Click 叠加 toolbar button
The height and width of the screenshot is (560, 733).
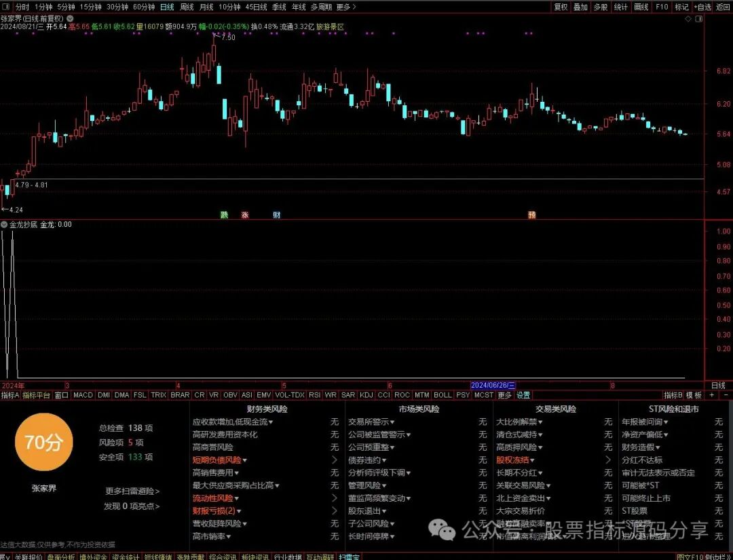580,7
